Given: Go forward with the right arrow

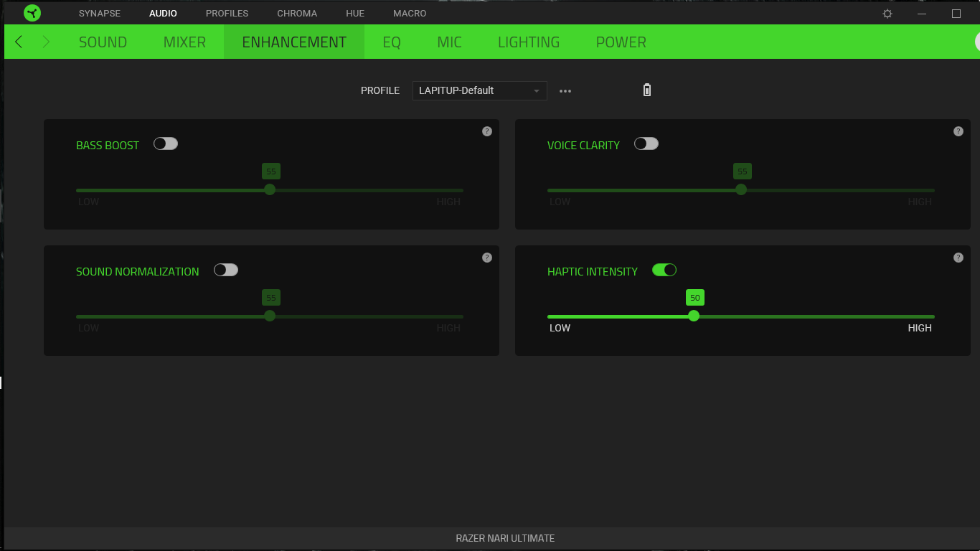Looking at the screenshot, I should [x=46, y=42].
